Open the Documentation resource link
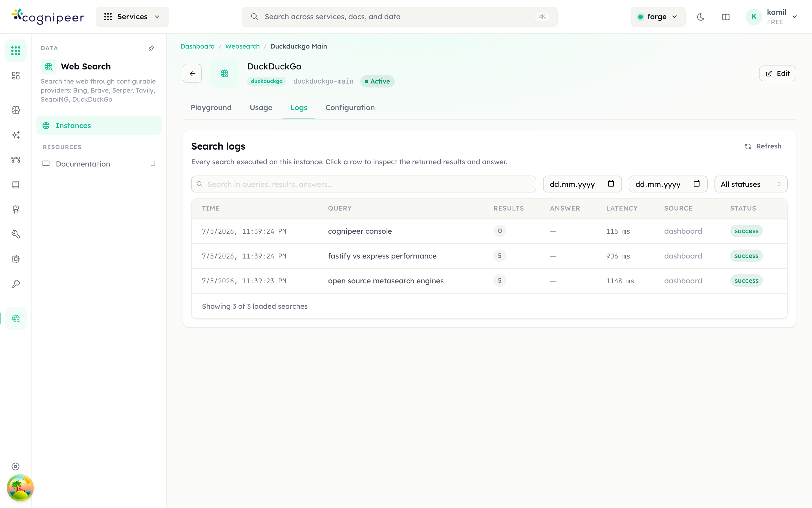 [99, 164]
